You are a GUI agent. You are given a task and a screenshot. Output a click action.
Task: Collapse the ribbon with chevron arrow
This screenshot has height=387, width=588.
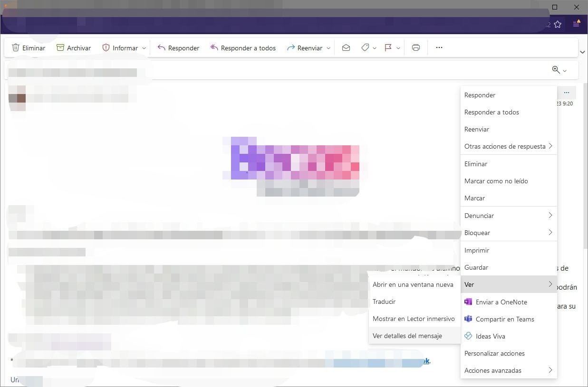[x=583, y=52]
